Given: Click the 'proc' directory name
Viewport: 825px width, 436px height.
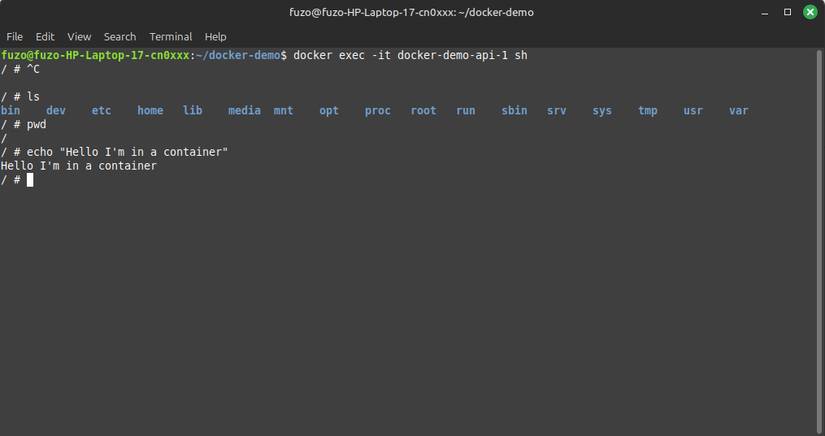Looking at the screenshot, I should 378,110.
